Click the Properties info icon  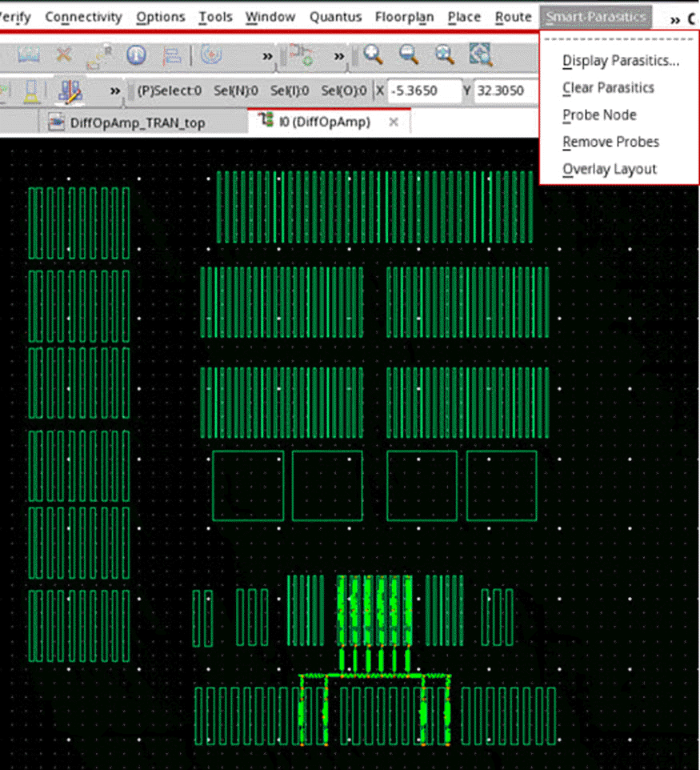(136, 54)
